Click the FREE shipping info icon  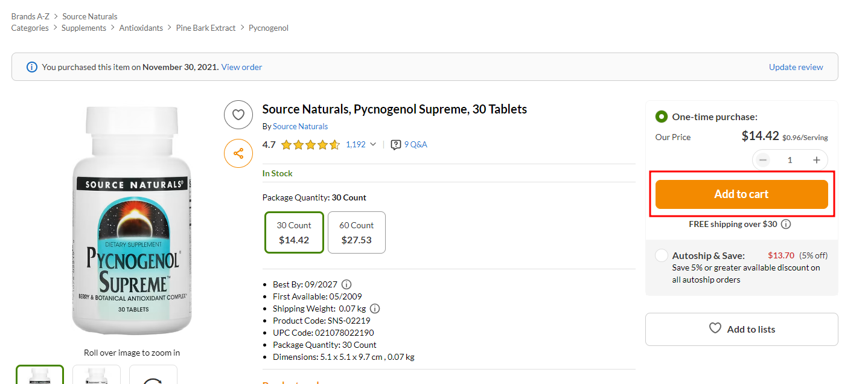coord(786,224)
